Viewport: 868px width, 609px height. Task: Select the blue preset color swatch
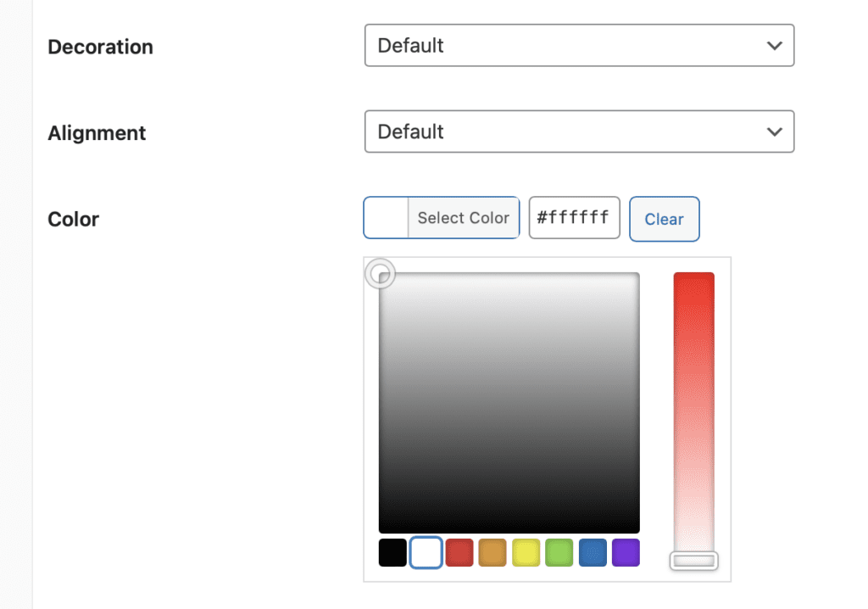click(x=593, y=552)
